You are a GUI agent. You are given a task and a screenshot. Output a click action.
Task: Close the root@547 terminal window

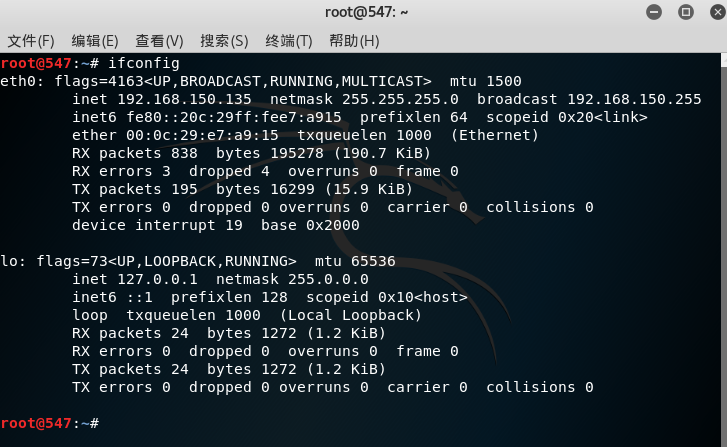[718, 12]
